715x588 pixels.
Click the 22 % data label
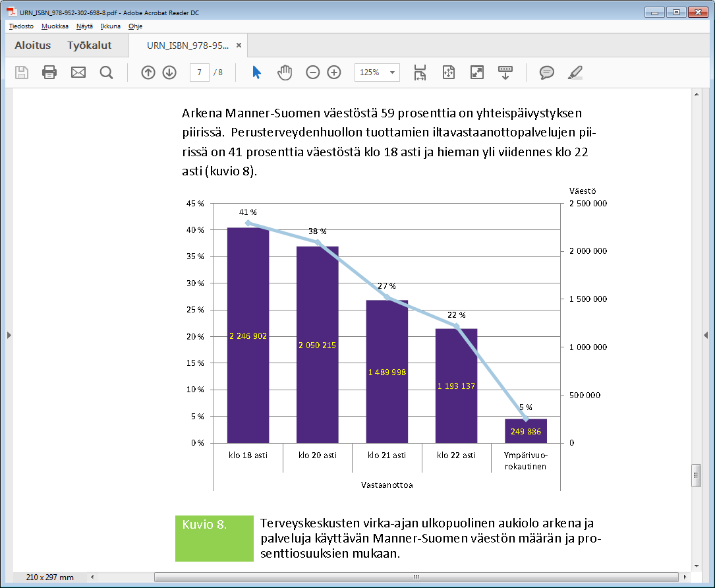457,315
